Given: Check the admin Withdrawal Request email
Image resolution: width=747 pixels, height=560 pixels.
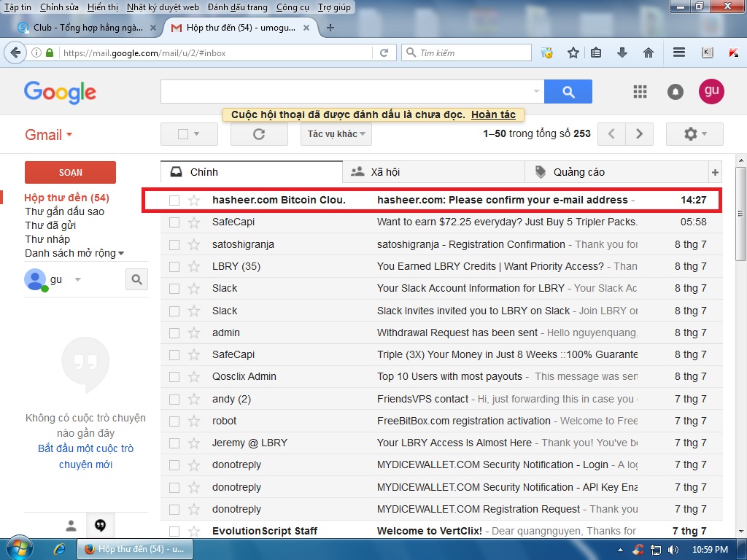Looking at the screenshot, I should [x=174, y=332].
